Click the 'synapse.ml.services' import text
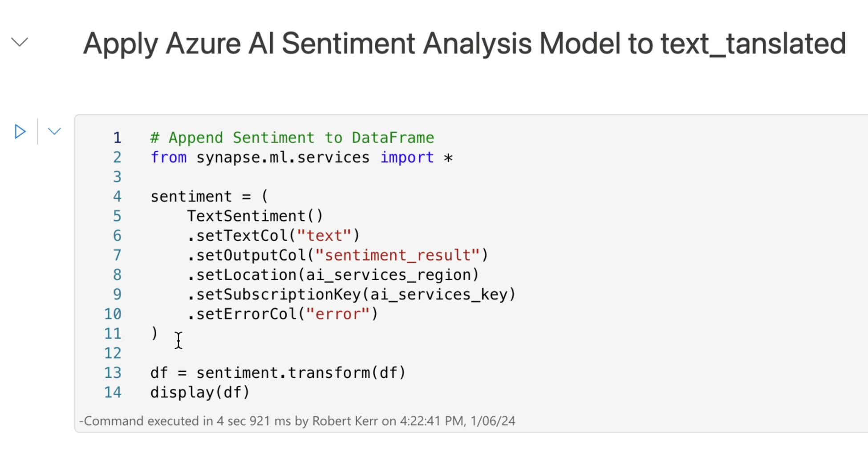 point(283,157)
